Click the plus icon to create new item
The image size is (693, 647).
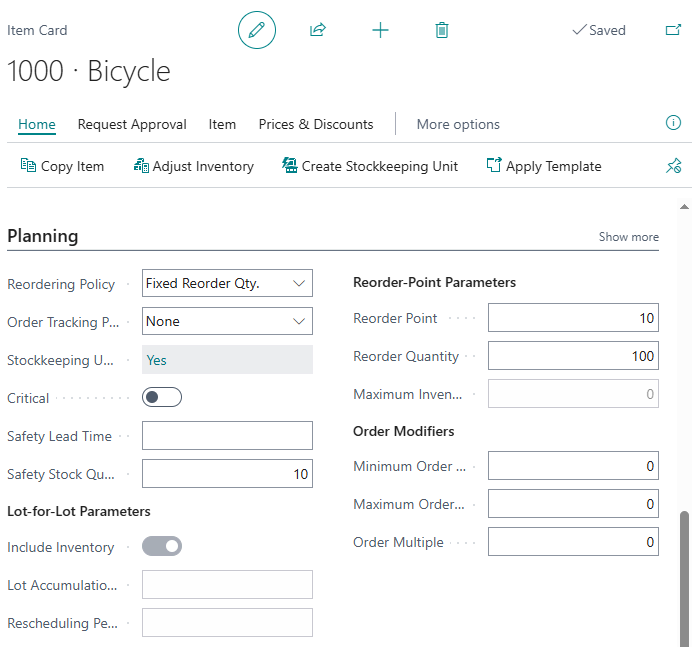tap(380, 30)
